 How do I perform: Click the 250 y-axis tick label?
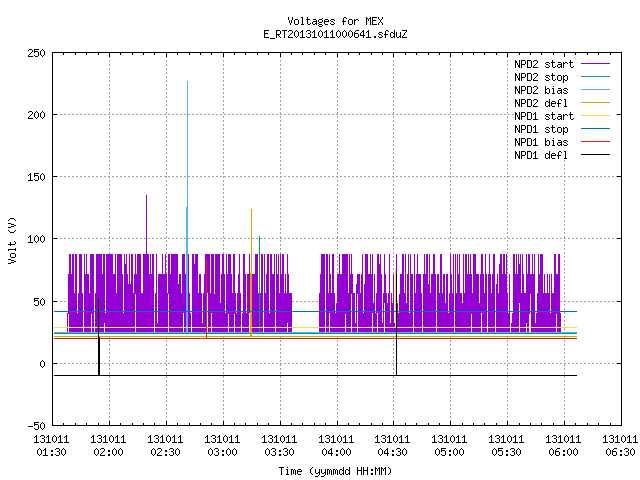pyautogui.click(x=36, y=53)
